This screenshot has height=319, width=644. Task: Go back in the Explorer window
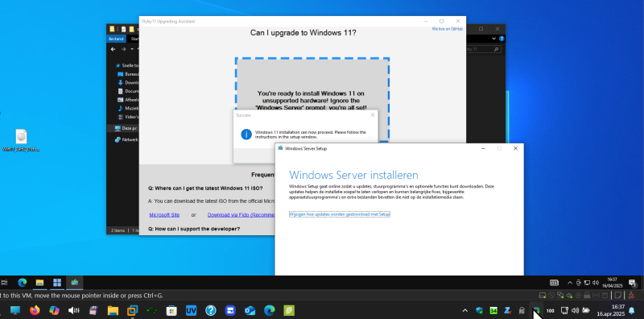tap(114, 49)
